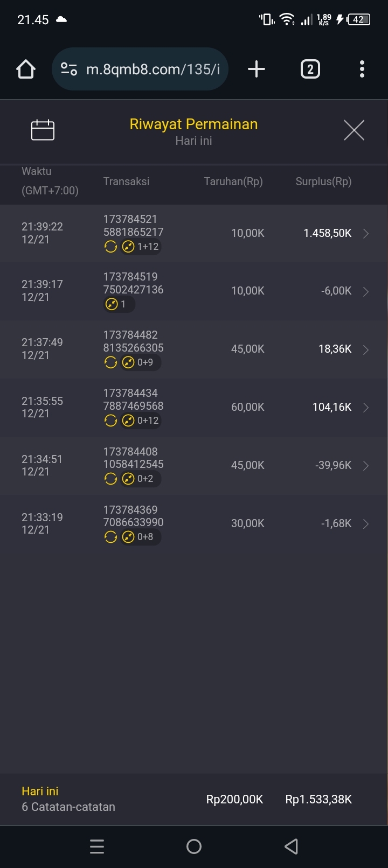Viewport: 388px width, 868px height.
Task: Open a new browser tab
Action: pos(257,69)
